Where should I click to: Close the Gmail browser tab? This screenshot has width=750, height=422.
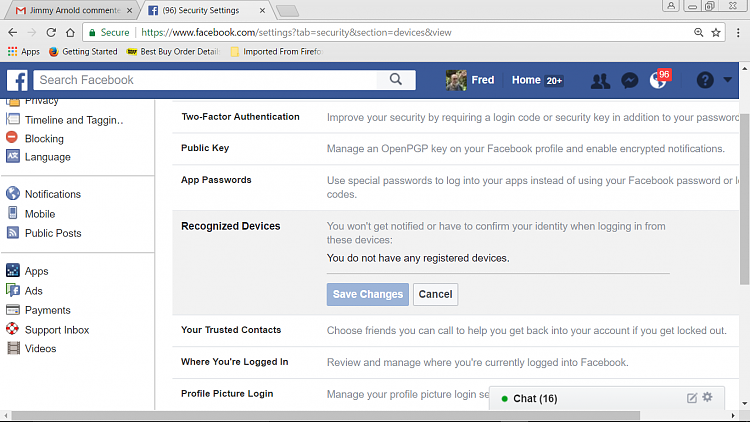(129, 11)
